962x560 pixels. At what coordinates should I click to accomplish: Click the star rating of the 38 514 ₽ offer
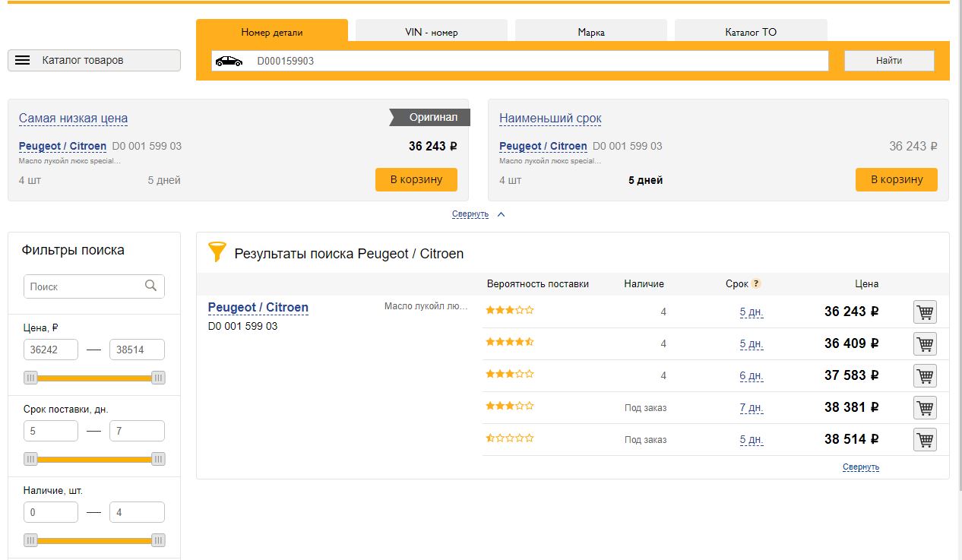click(x=510, y=438)
